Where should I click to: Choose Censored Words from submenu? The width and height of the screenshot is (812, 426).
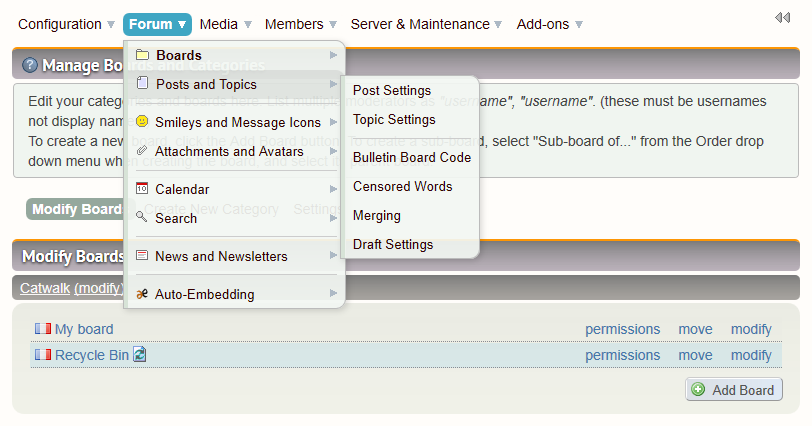pyautogui.click(x=402, y=186)
